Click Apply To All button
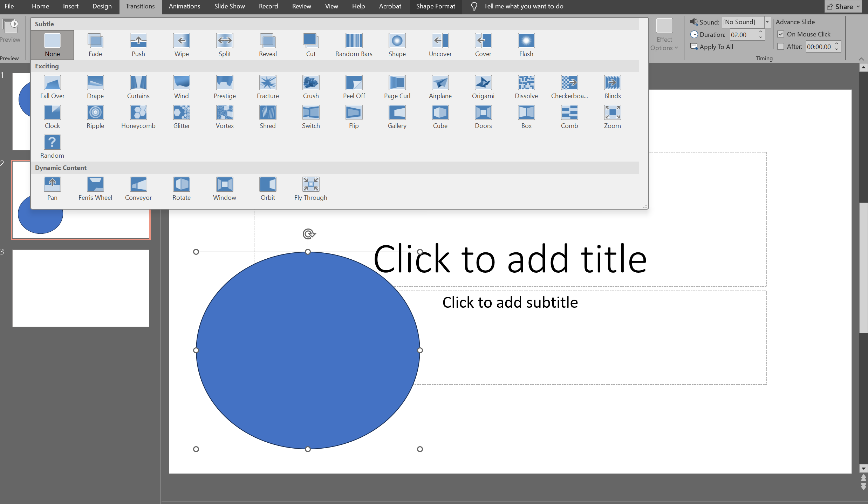Image resolution: width=868 pixels, height=504 pixels. (712, 47)
